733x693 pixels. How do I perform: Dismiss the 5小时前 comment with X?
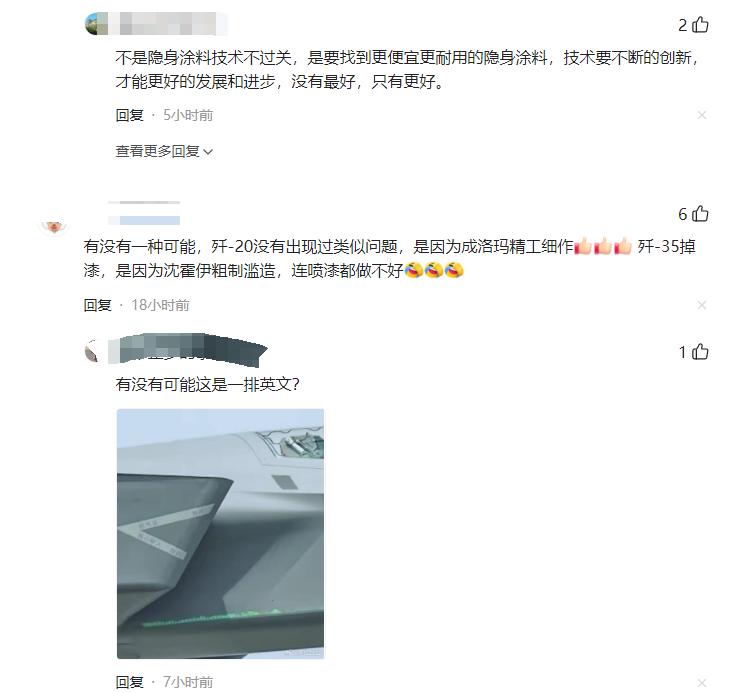[x=701, y=115]
